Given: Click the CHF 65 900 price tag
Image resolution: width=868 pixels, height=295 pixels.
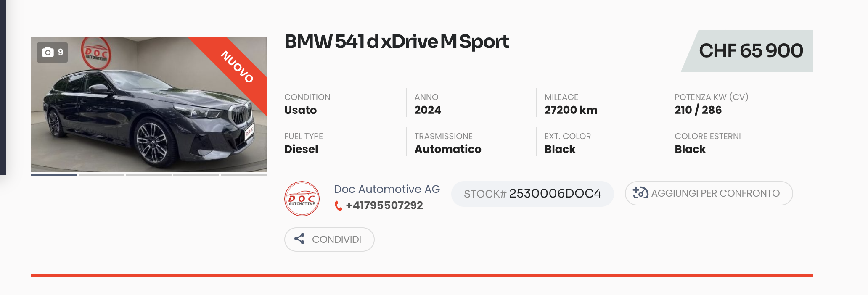Looking at the screenshot, I should click(x=747, y=51).
